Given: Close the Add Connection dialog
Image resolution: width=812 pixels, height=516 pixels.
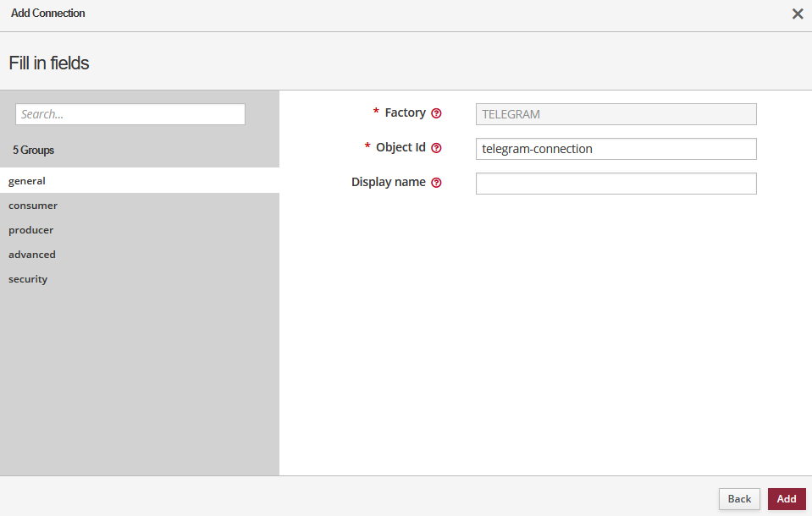Looking at the screenshot, I should [797, 14].
